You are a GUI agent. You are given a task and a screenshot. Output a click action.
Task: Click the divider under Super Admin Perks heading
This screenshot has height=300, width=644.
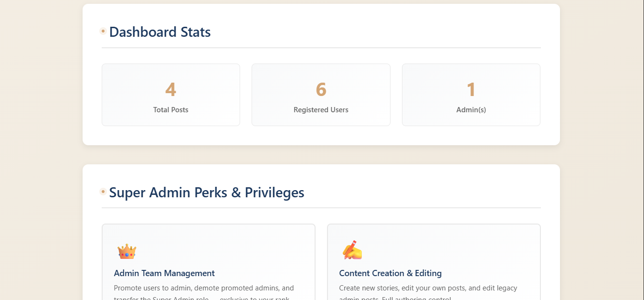click(321, 208)
